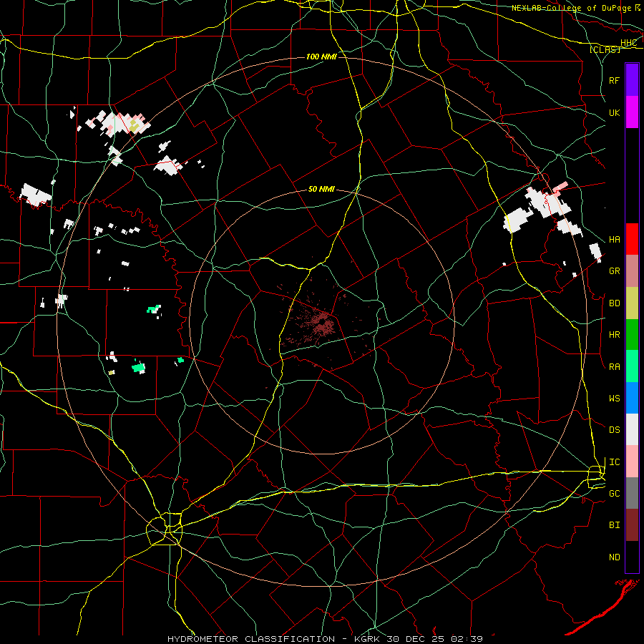Click the blue WS legend swatch

[x=632, y=398]
